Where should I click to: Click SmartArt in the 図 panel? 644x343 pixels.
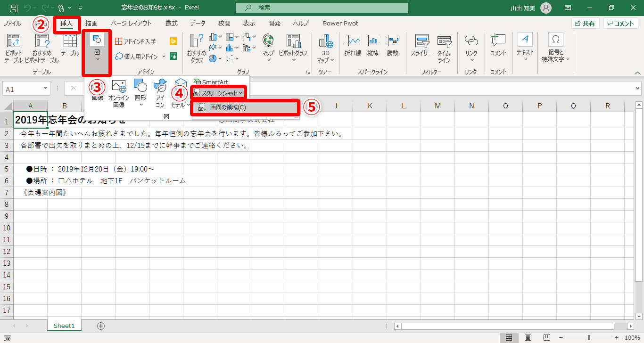tap(211, 82)
